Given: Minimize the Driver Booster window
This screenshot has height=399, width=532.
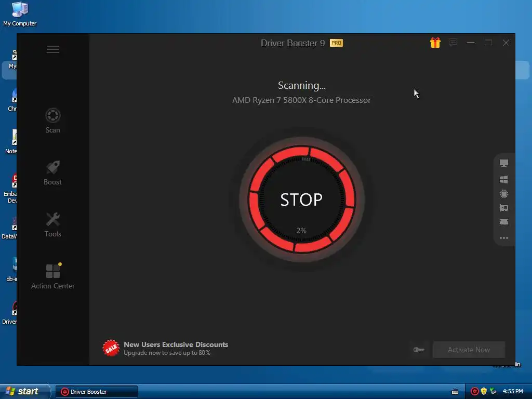Looking at the screenshot, I should (x=471, y=43).
